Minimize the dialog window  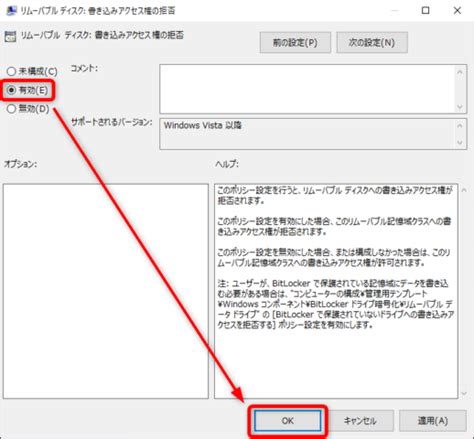click(x=395, y=11)
